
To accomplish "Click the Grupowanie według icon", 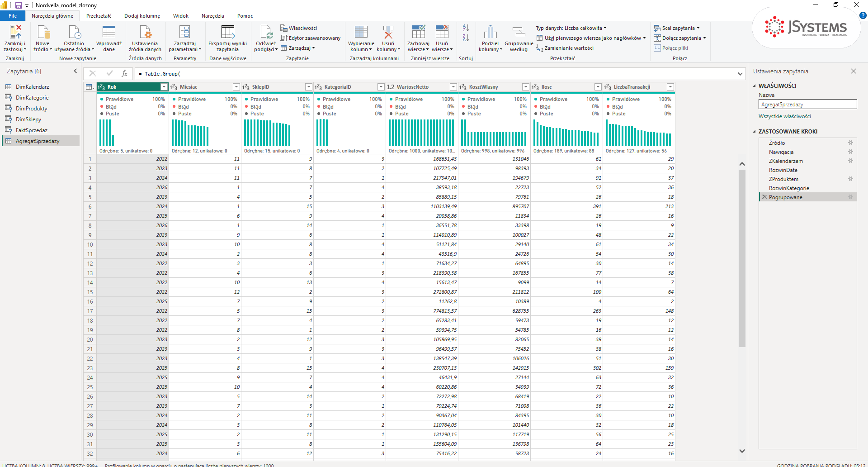I will (519, 32).
